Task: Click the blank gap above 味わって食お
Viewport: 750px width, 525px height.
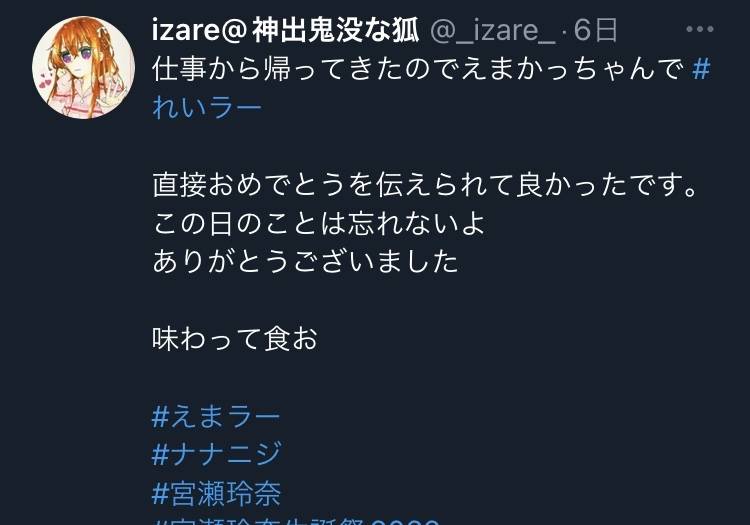Action: [x=383, y=300]
